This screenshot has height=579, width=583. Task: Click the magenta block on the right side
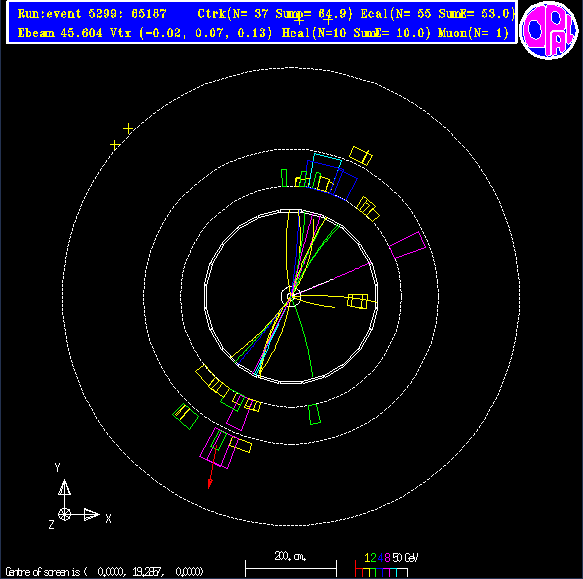408,245
